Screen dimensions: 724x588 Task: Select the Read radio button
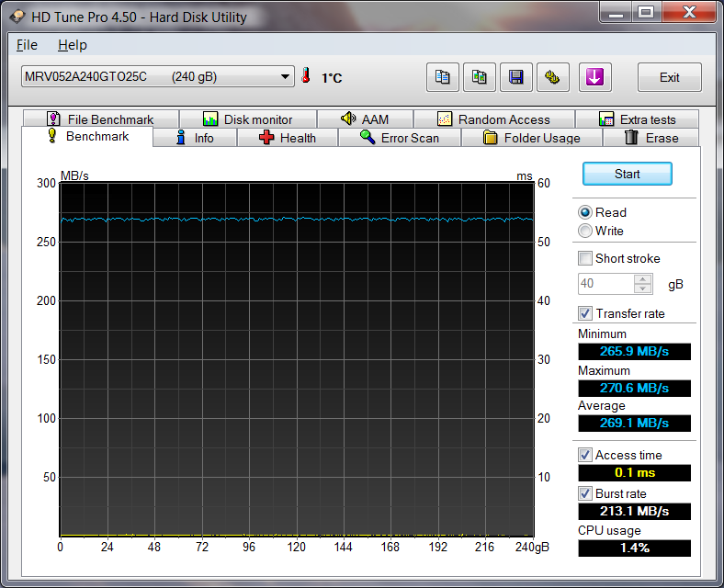click(585, 212)
